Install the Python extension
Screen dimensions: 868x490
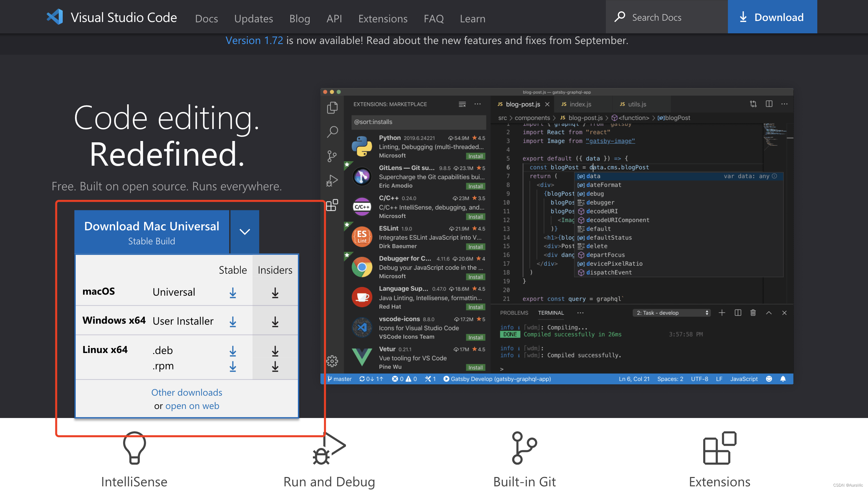[x=475, y=156]
